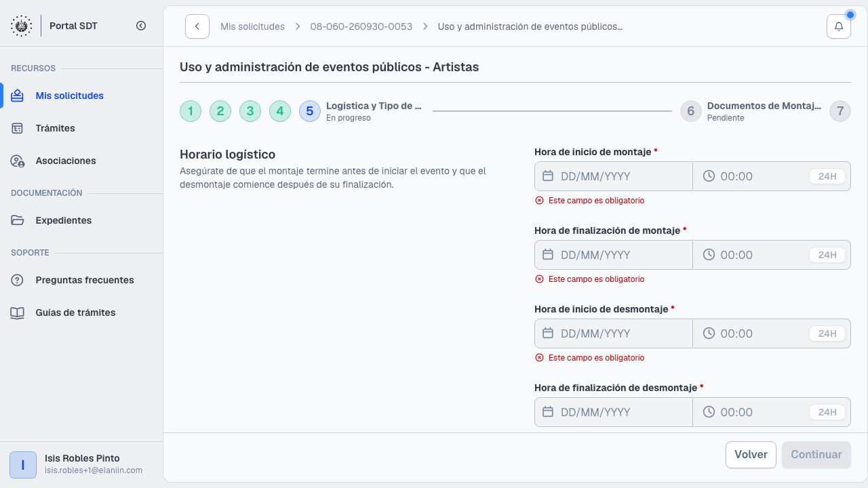This screenshot has width=868, height=488.
Task: Toggle 24H format for inicio de montaje
Action: point(827,176)
